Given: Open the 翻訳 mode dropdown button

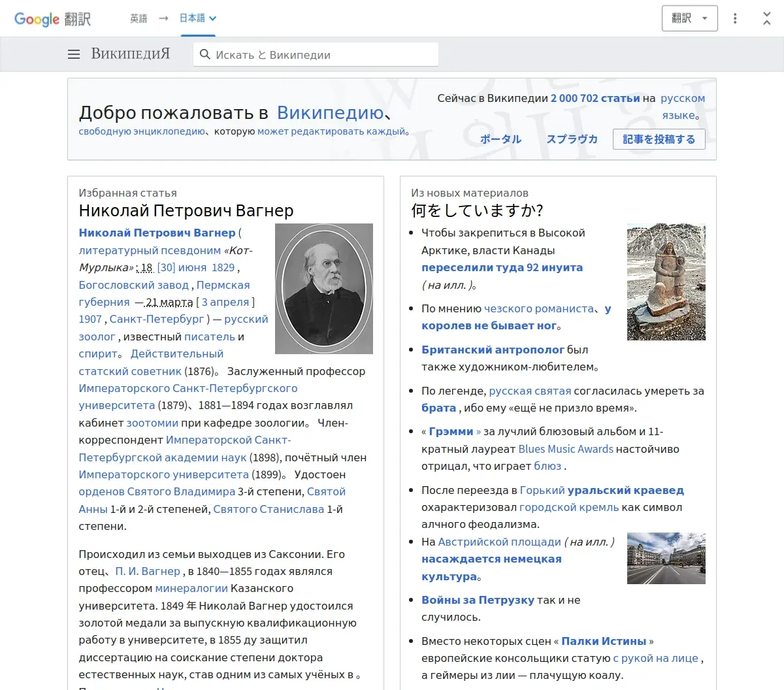Looking at the screenshot, I should (690, 18).
